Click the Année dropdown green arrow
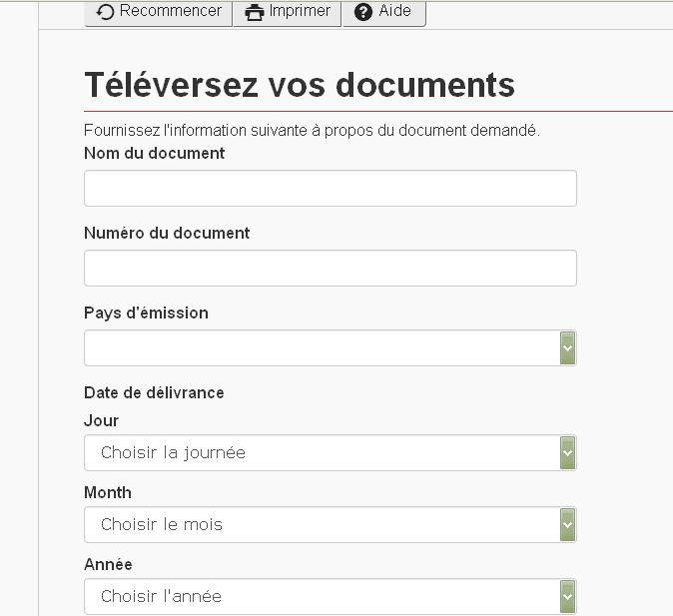This screenshot has height=616, width=673. 567,596
